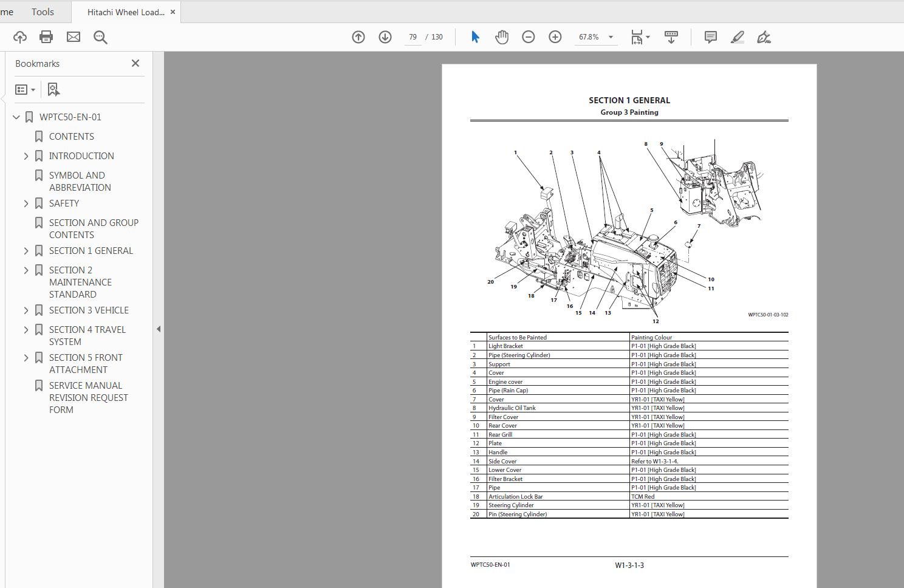Click the Share to cloud upload icon

19,36
